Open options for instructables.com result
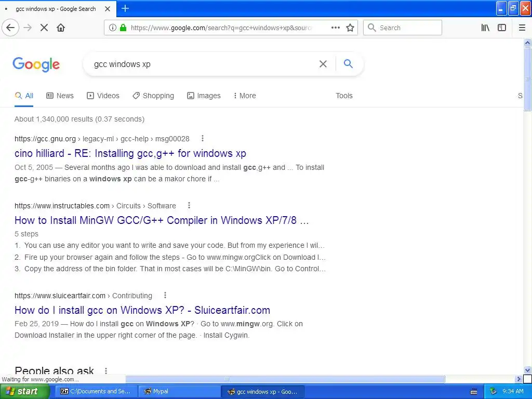 189,206
